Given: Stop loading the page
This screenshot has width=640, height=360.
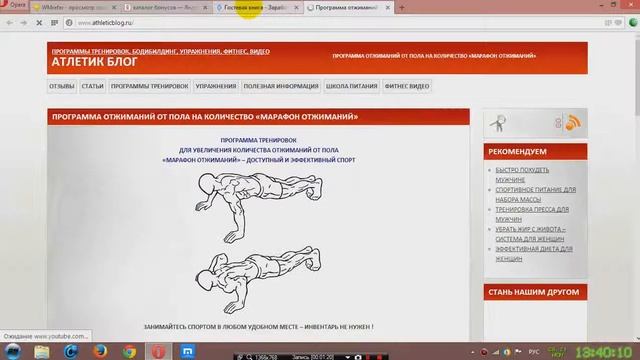Looking at the screenshot, I should pos(39,23).
